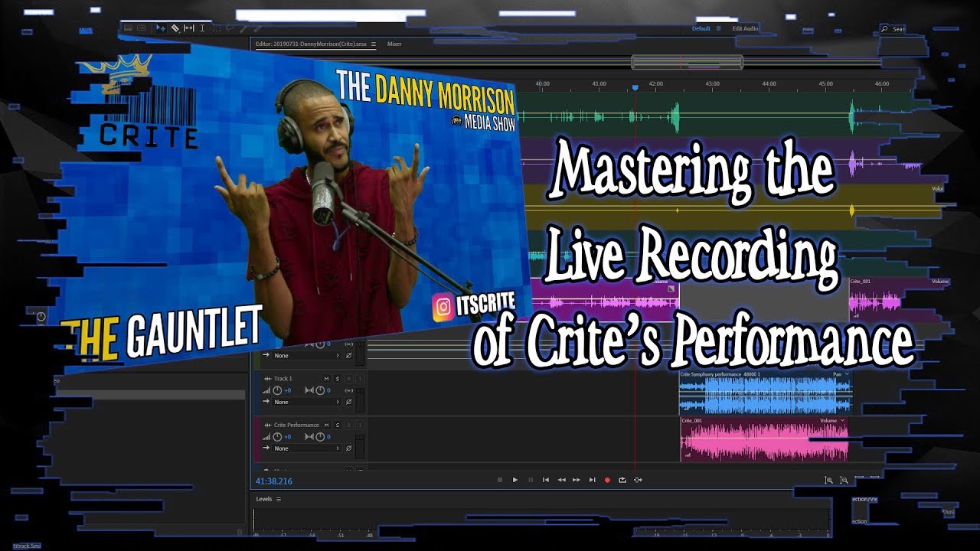The height and width of the screenshot is (551, 980).
Task: Click the Skip Selection transport icon
Action: (639, 480)
